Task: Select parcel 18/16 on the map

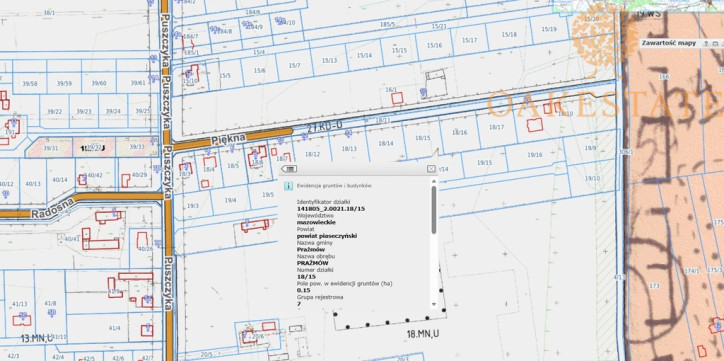Action: [459, 132]
